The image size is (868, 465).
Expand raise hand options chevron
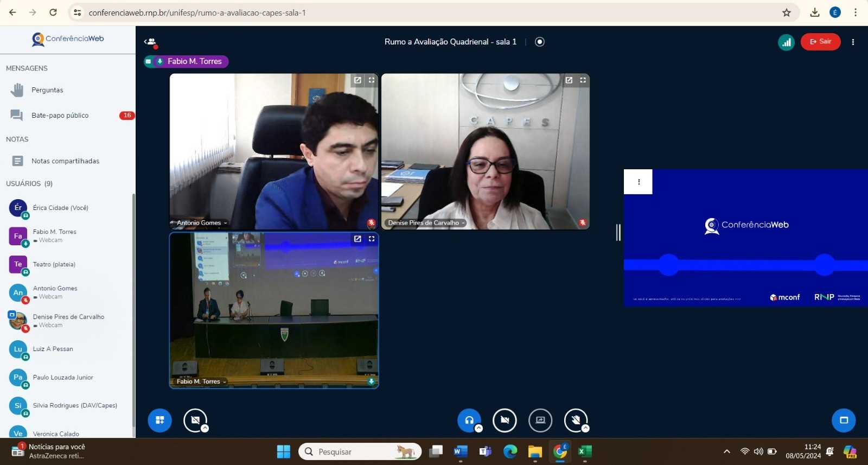tap(585, 428)
